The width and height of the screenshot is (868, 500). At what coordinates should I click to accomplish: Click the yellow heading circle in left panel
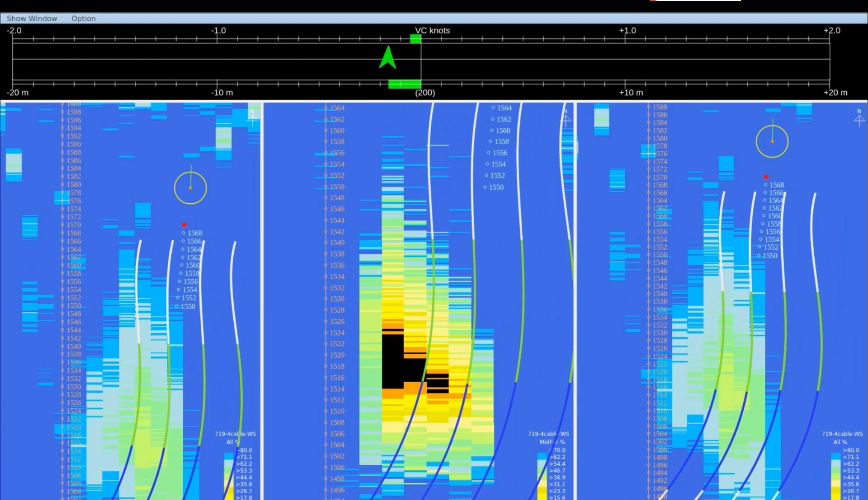(190, 188)
